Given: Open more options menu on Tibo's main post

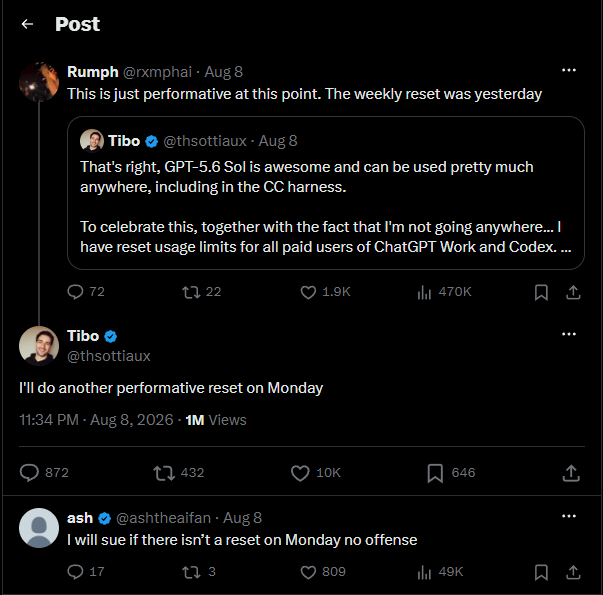Looking at the screenshot, I should [569, 334].
